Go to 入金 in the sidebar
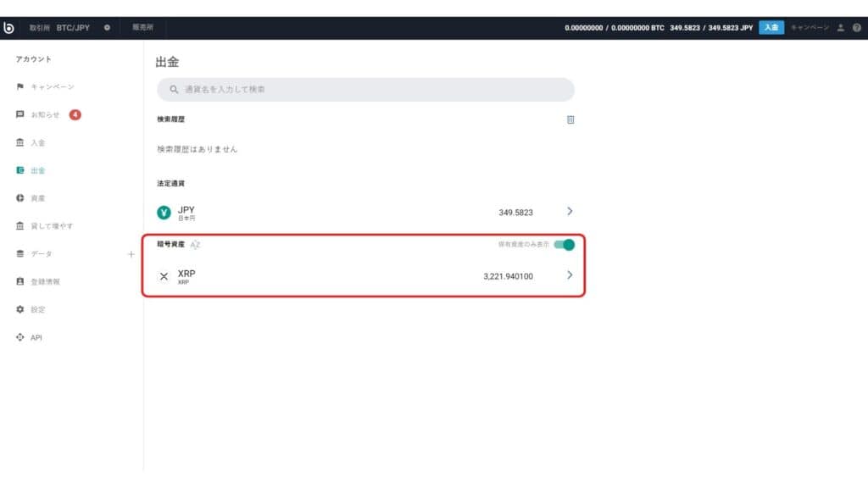Screen dimensions: 868x488 click(37, 142)
